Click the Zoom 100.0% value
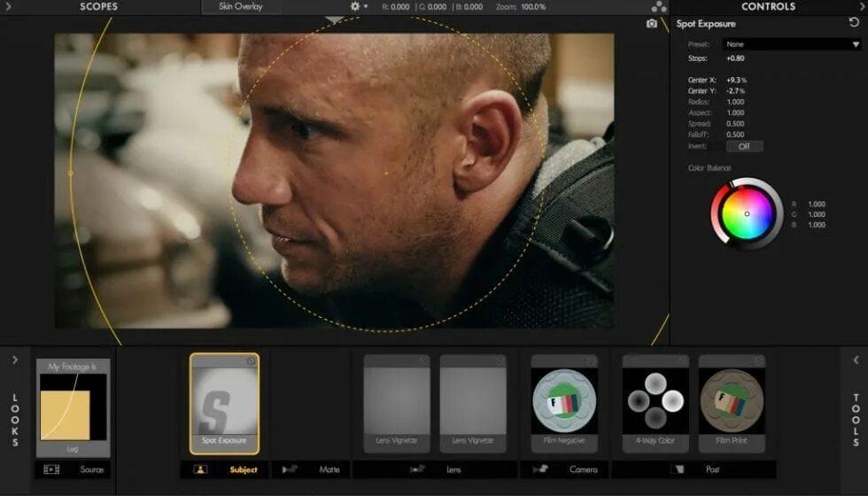The image size is (868, 496). (533, 7)
